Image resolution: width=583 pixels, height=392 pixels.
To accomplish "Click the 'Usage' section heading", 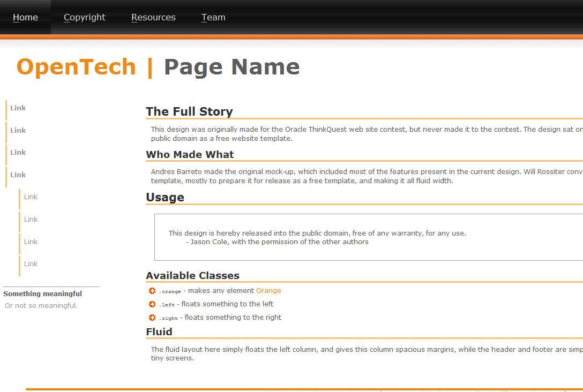I will (x=165, y=197).
